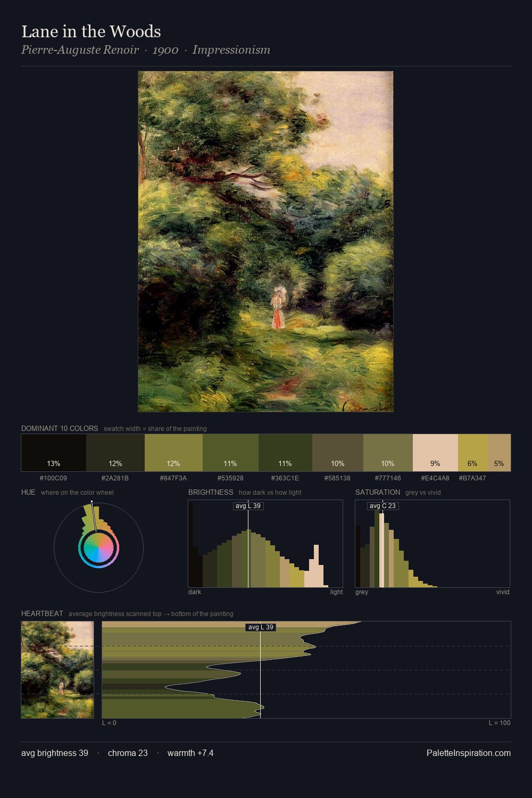Select the #777146 muted olive swatch

coord(388,453)
